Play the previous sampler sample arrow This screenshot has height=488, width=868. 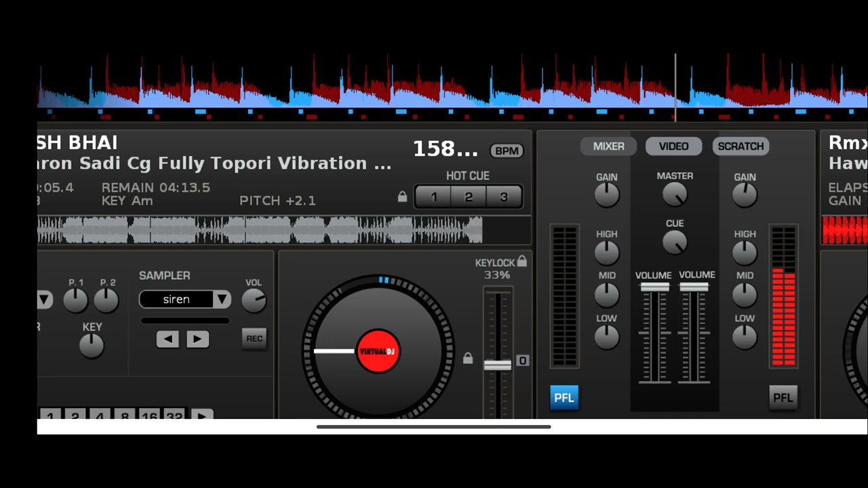[167, 339]
